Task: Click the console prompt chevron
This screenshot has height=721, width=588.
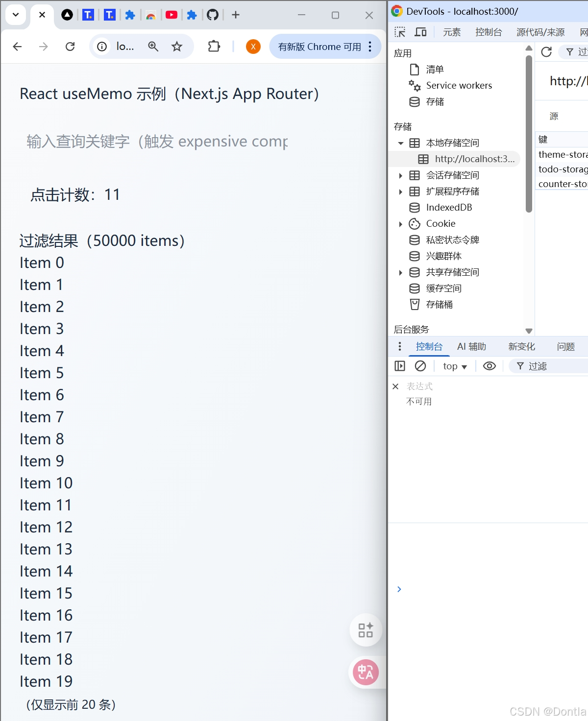Action: click(399, 590)
